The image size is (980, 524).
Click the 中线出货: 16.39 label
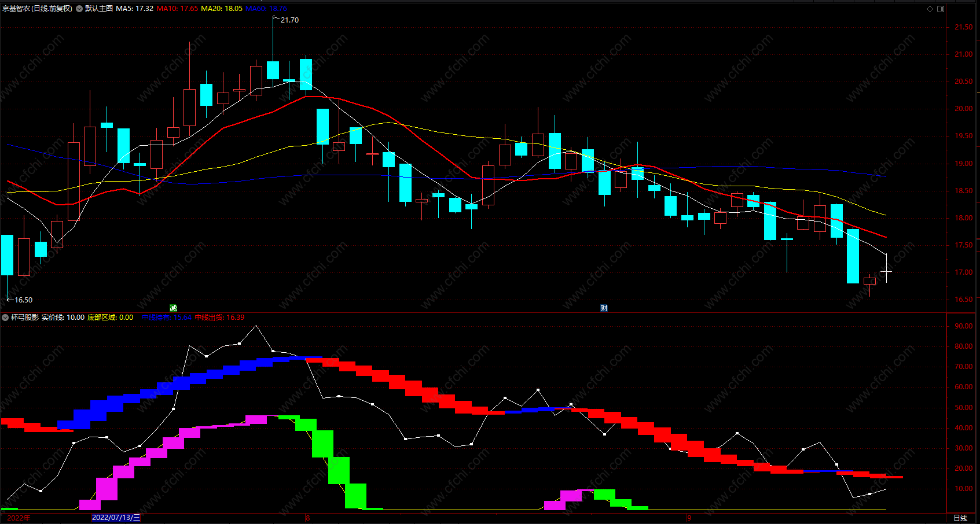tap(219, 318)
